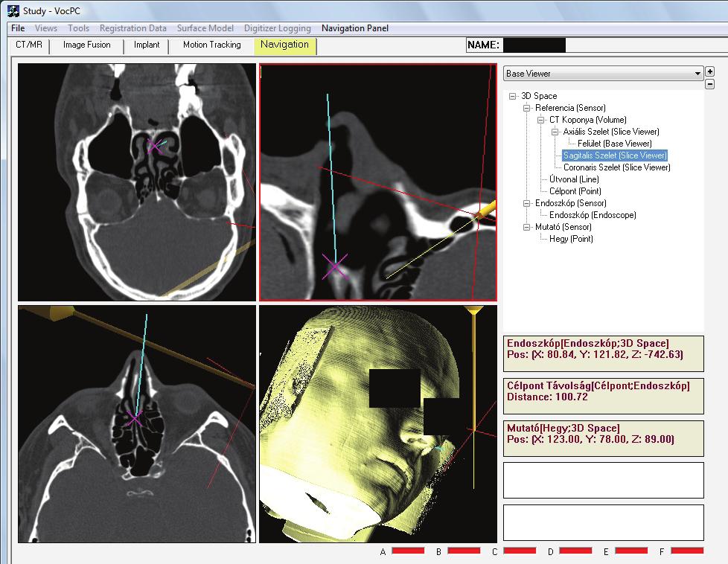The height and width of the screenshot is (564, 728).
Task: Click the red status indicator D
Action: (x=575, y=551)
